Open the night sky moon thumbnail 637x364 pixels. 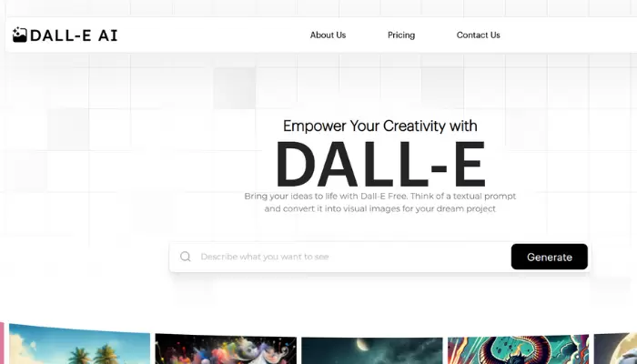(372, 350)
